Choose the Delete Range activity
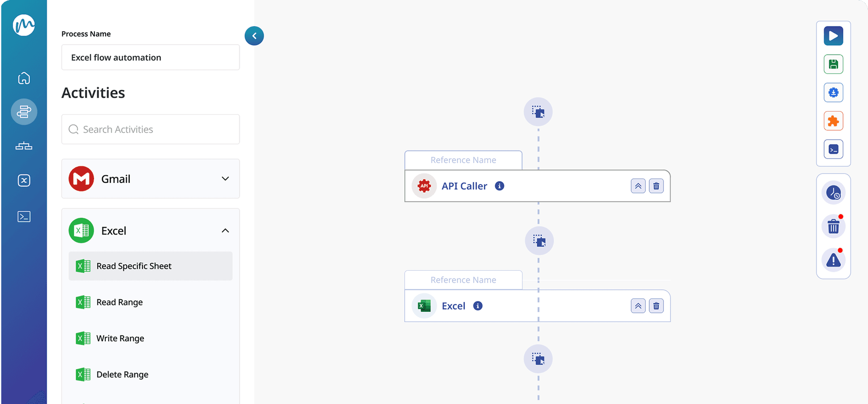868x404 pixels. (122, 375)
